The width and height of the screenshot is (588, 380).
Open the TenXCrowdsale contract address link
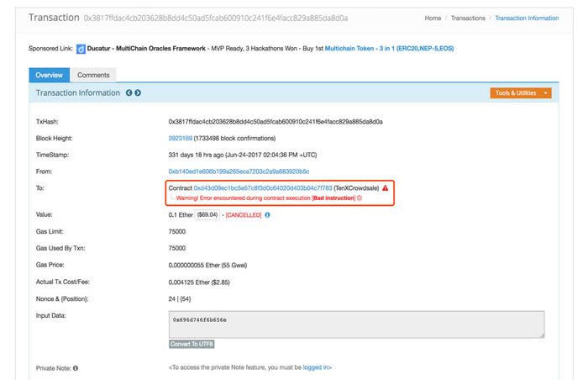point(263,188)
